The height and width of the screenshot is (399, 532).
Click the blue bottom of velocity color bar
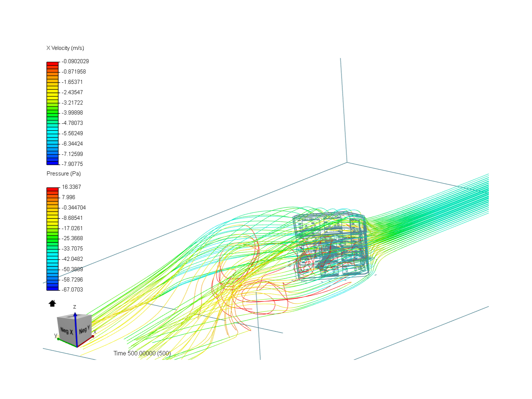(x=52, y=163)
